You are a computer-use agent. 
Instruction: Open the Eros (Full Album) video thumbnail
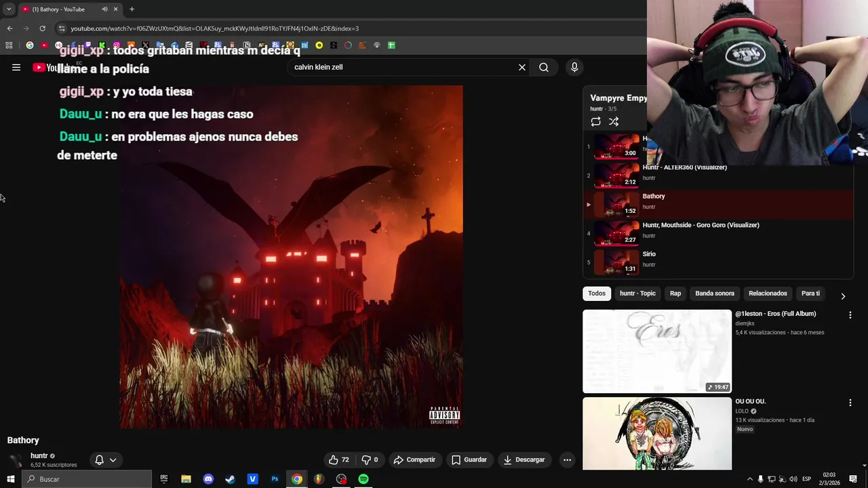tap(657, 351)
